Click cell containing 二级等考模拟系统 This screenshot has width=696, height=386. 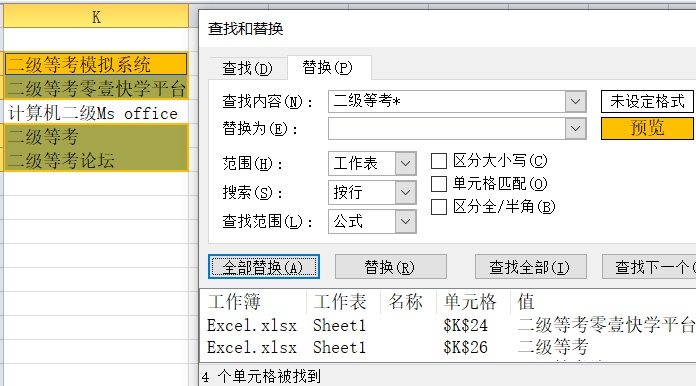click(x=96, y=64)
